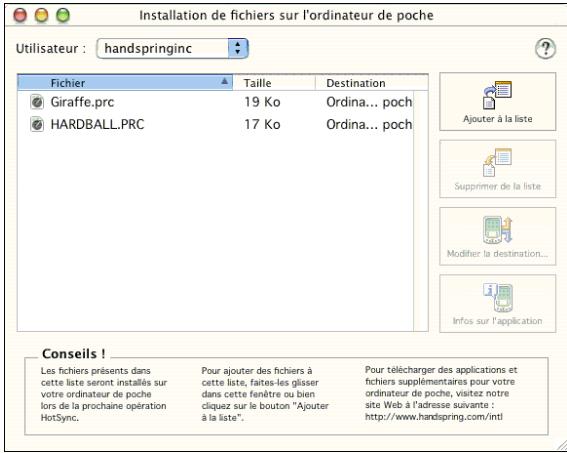Click the Supprimer de la liste label
Screen dimensions: 567x453
click(x=498, y=187)
